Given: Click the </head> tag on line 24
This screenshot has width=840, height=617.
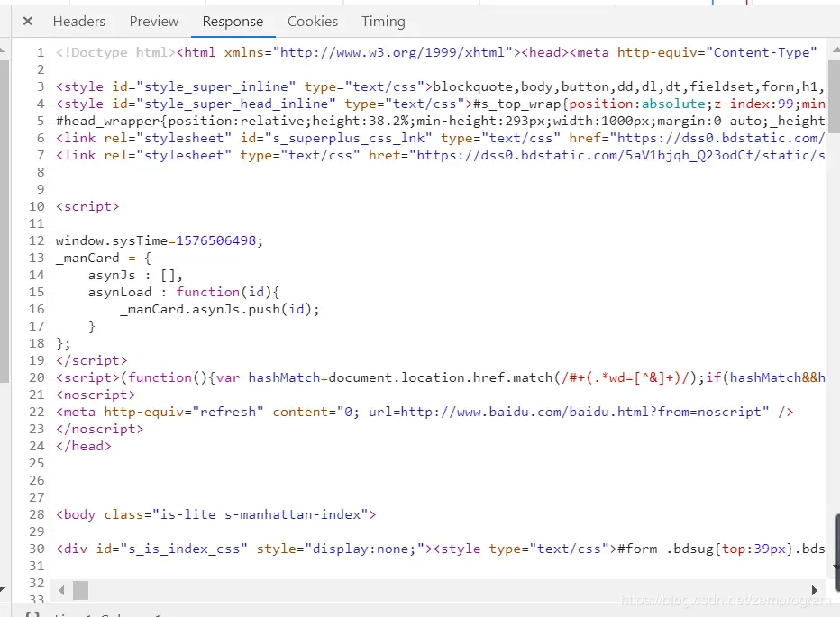Looking at the screenshot, I should [84, 446].
